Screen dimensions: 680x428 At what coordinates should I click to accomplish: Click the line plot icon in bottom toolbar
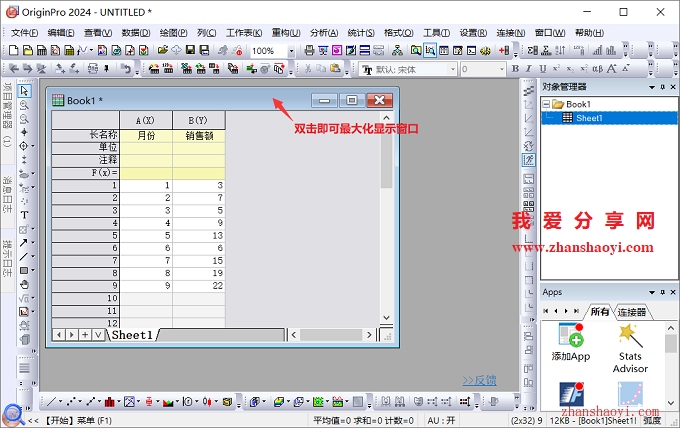(51, 402)
